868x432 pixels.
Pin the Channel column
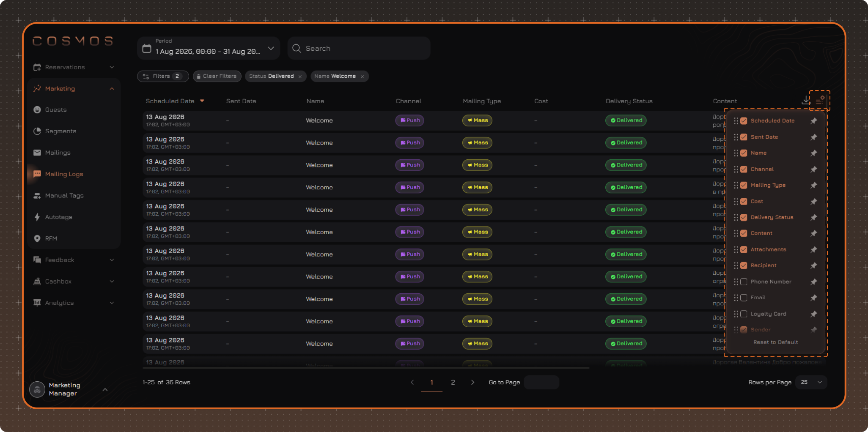pyautogui.click(x=813, y=169)
